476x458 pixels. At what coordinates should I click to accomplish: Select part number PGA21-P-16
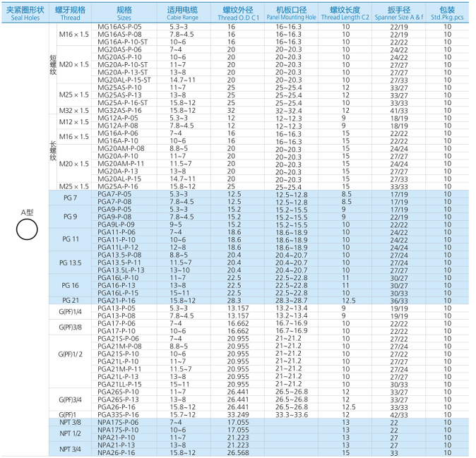(x=117, y=301)
